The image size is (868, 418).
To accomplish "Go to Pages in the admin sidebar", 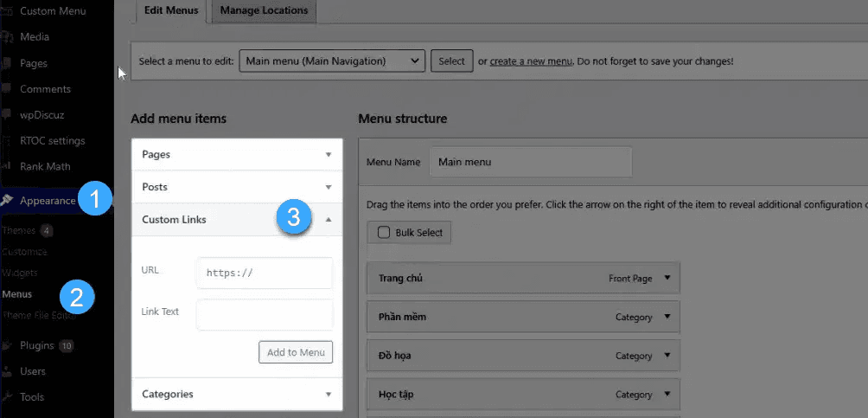I will (x=33, y=63).
